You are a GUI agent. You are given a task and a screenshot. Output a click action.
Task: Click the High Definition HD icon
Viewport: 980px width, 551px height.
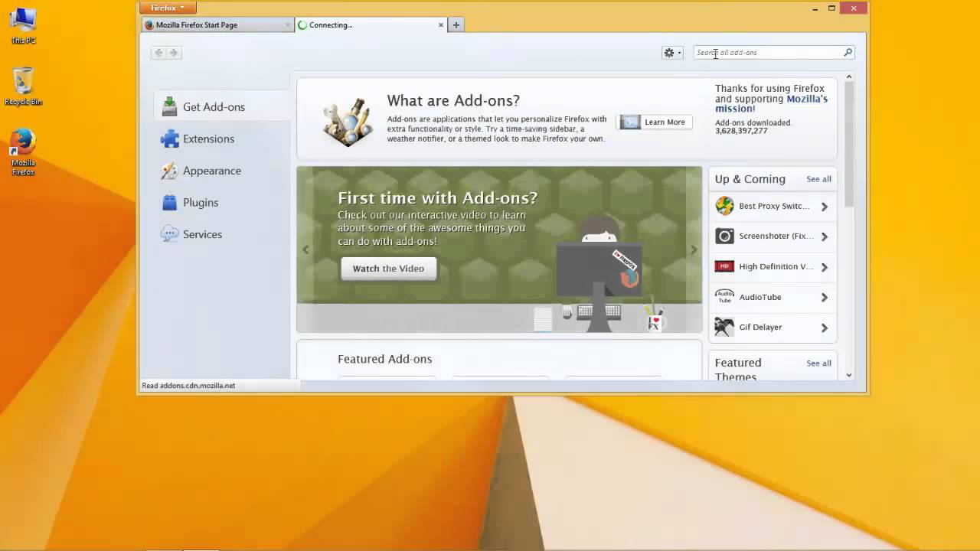(x=724, y=266)
